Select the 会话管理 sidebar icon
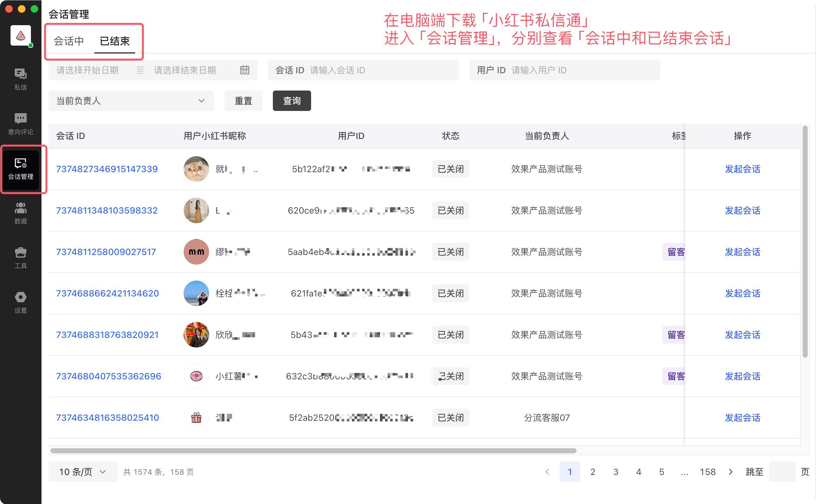Viewport: 816px width, 504px height. 21,169
